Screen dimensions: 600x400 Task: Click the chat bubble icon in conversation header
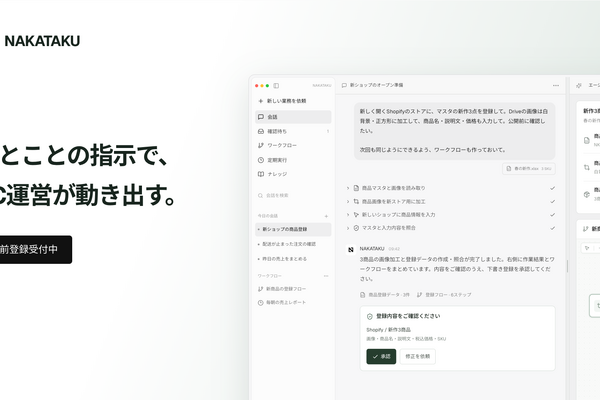tap(344, 85)
